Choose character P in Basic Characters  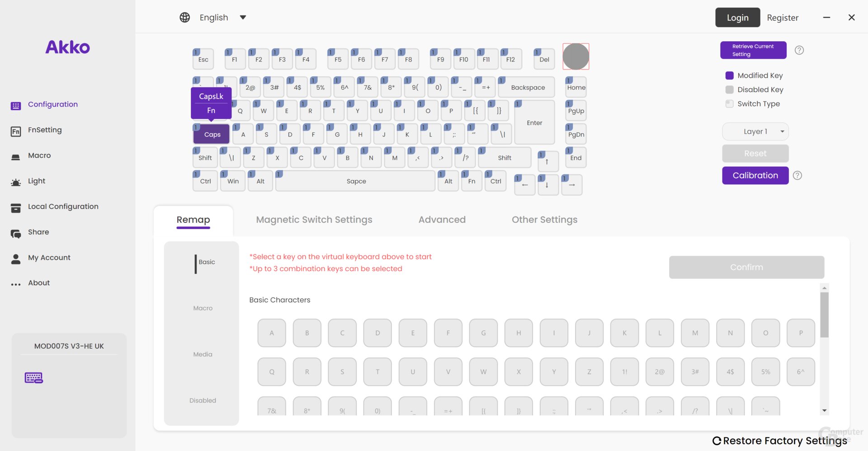(801, 333)
